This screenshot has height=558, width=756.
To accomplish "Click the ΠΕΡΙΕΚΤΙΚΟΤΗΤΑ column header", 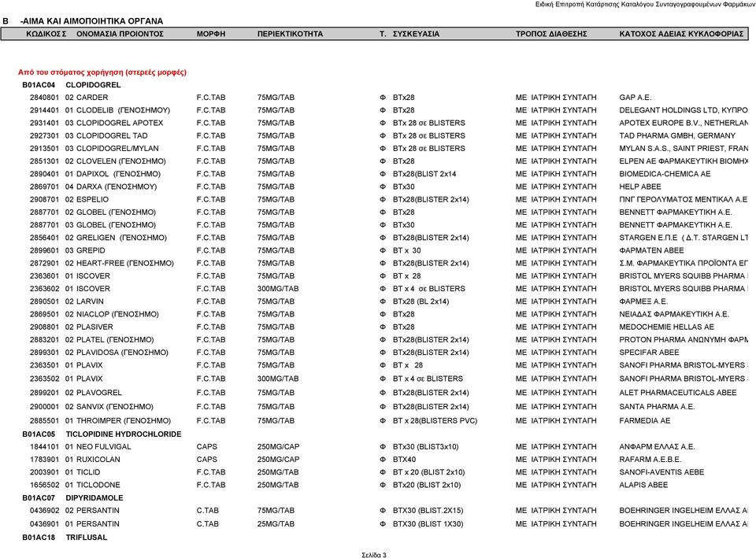I will coord(291,34).
